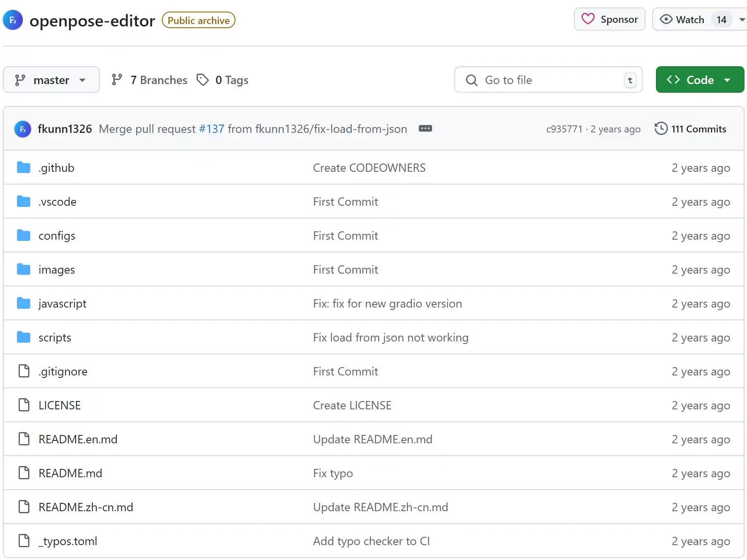747x560 pixels.
Task: Open the Update README.zh-cn.md commit message
Action: click(x=380, y=507)
